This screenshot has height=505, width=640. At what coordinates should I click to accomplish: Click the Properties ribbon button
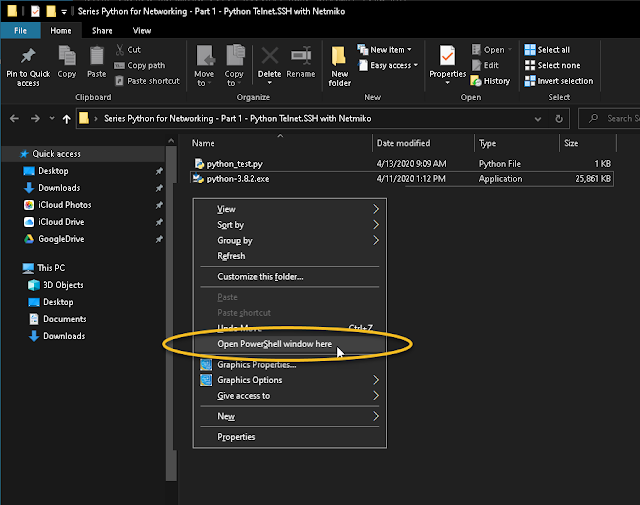coord(447,65)
